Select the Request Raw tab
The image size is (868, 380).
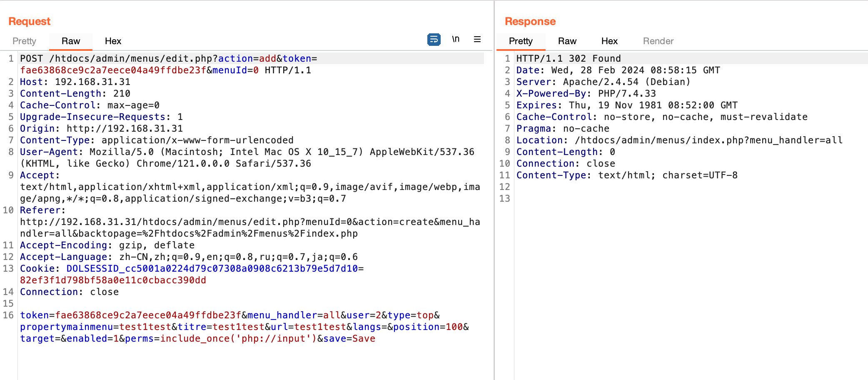[x=71, y=41]
